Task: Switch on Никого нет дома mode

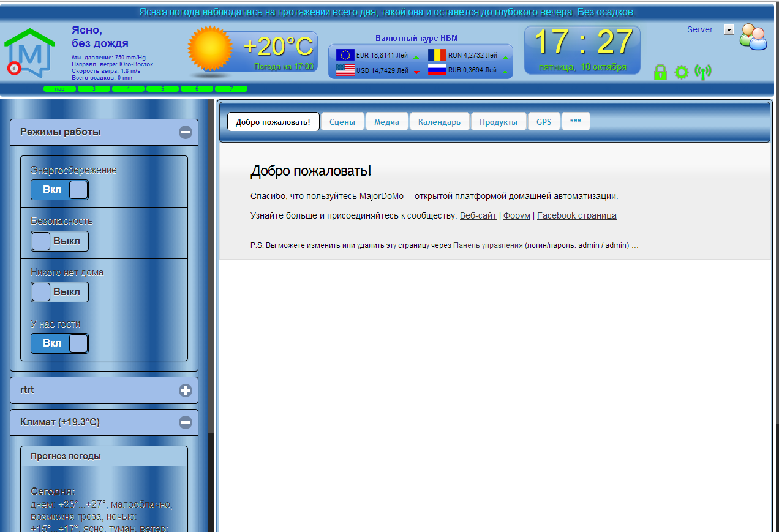Action: 59,292
